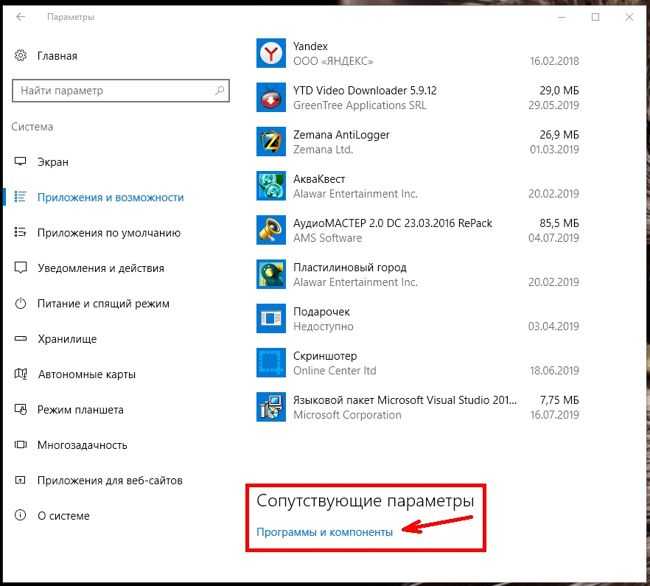Open Приложения для веб-сайтов section
This screenshot has width=650, height=586.
pyautogui.click(x=110, y=480)
